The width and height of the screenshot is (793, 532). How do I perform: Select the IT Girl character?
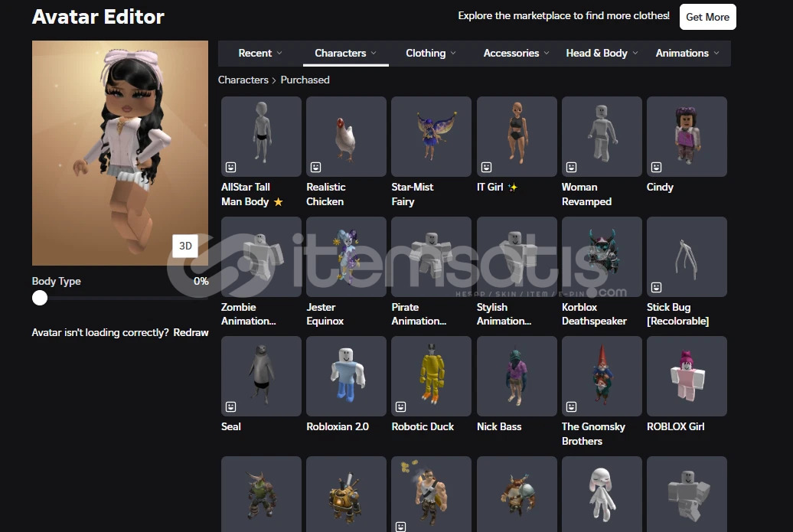click(517, 136)
